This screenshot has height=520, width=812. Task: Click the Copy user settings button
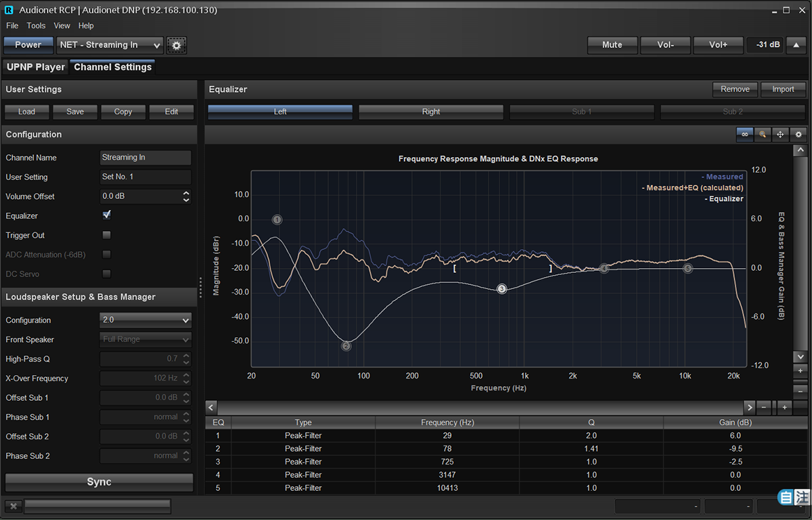coord(123,112)
